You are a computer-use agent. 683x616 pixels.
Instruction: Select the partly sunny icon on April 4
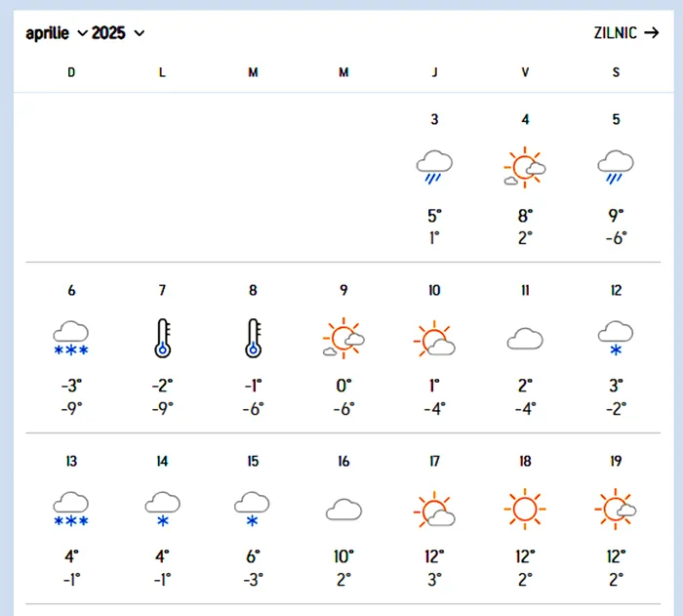click(x=525, y=167)
